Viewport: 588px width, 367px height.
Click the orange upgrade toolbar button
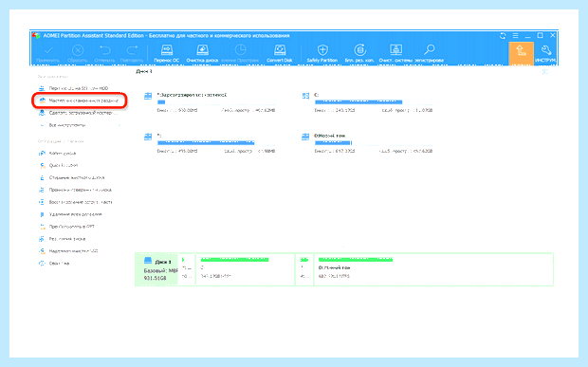point(521,53)
